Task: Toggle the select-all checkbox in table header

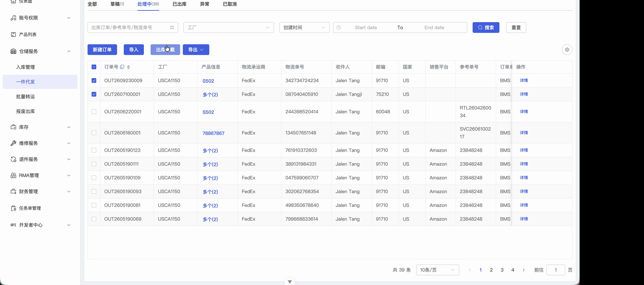Action: (94, 67)
